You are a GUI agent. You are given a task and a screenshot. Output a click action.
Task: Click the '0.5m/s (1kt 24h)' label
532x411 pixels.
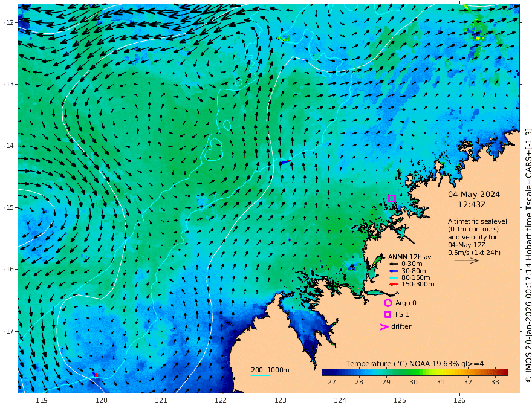pyautogui.click(x=474, y=253)
